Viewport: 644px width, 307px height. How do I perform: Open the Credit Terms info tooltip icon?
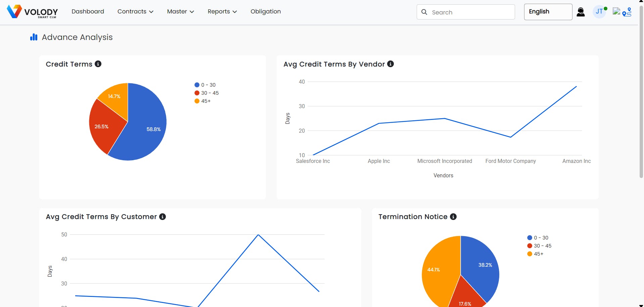click(x=98, y=64)
